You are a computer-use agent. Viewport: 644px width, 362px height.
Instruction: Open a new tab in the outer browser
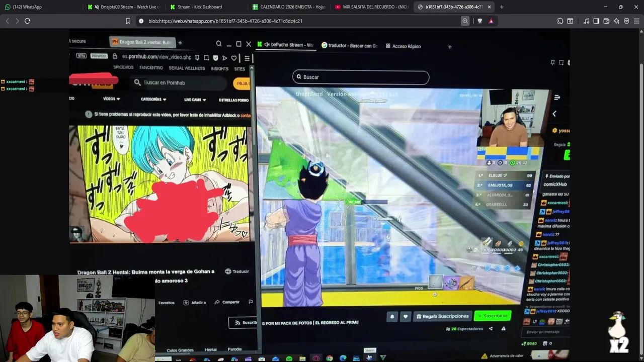pyautogui.click(x=502, y=7)
